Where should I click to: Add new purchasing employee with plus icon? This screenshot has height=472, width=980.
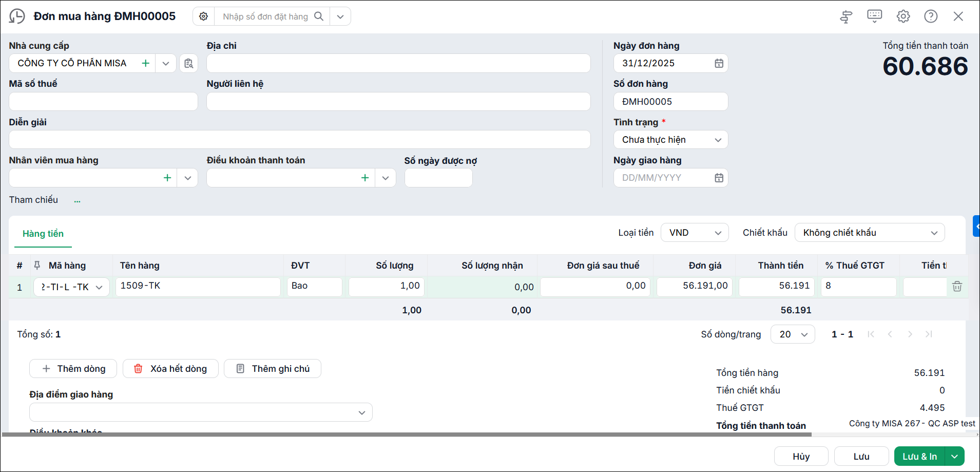click(167, 178)
